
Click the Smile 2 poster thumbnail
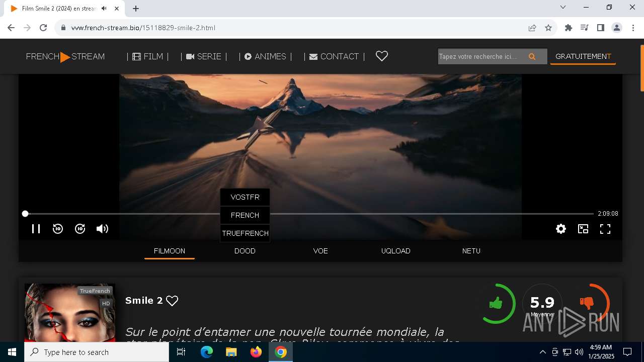tap(70, 313)
